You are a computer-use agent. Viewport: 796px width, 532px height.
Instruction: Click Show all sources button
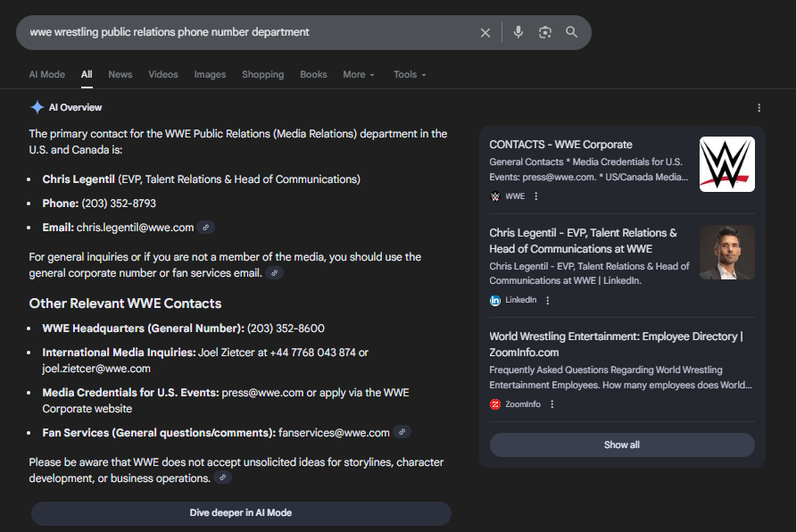[622, 445]
